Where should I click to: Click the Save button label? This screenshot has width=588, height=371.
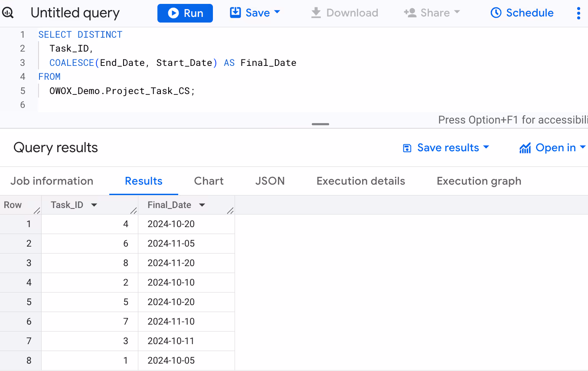pos(258,13)
